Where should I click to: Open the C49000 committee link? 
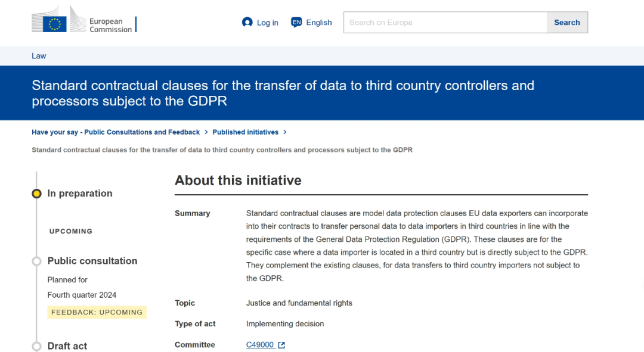(x=260, y=345)
